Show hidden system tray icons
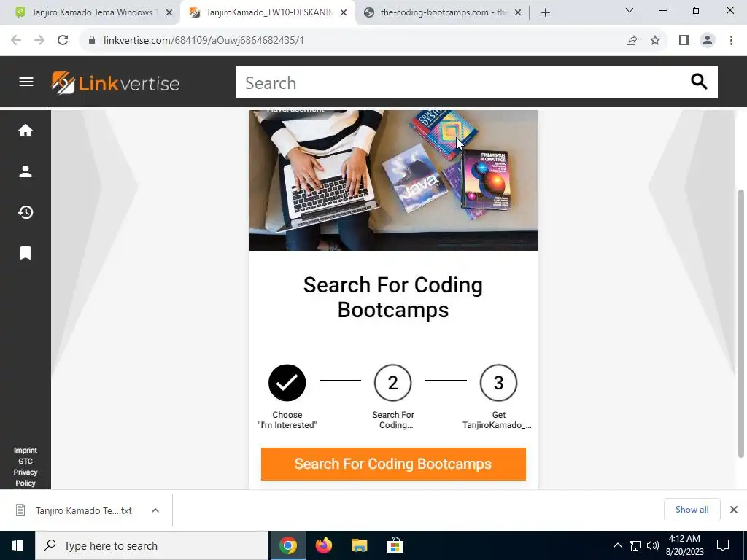The height and width of the screenshot is (560, 747). [x=617, y=545]
